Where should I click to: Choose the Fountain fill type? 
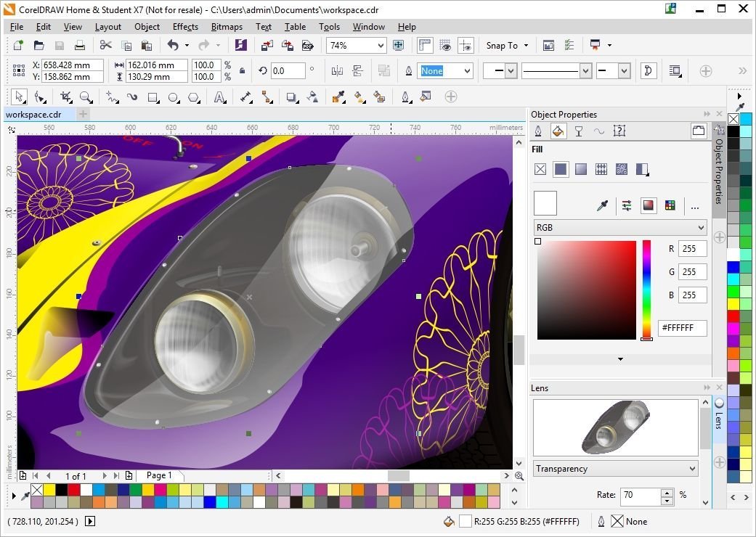coord(581,169)
